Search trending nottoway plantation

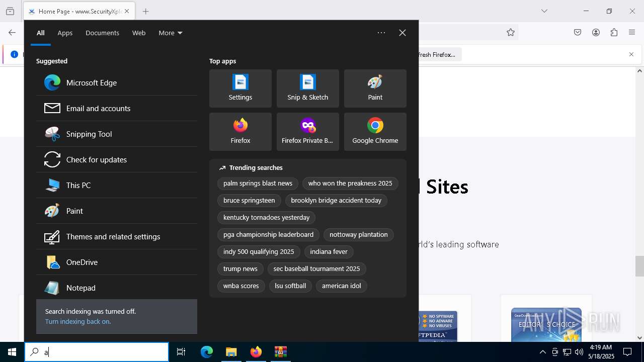(x=359, y=235)
